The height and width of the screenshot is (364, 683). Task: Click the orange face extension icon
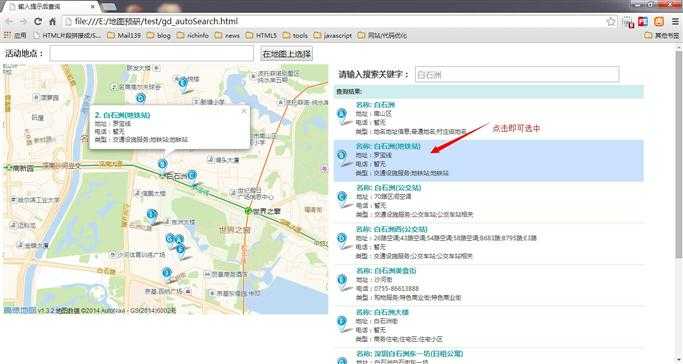[x=659, y=21]
